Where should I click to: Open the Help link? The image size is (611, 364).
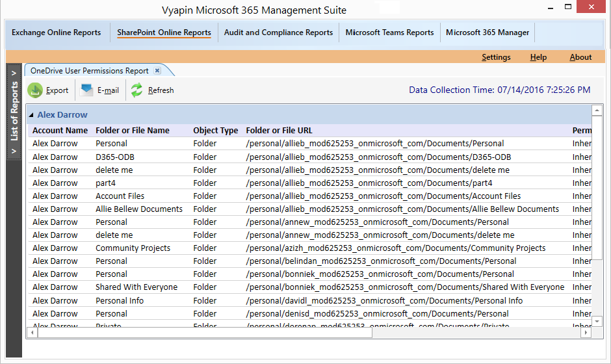coord(538,57)
